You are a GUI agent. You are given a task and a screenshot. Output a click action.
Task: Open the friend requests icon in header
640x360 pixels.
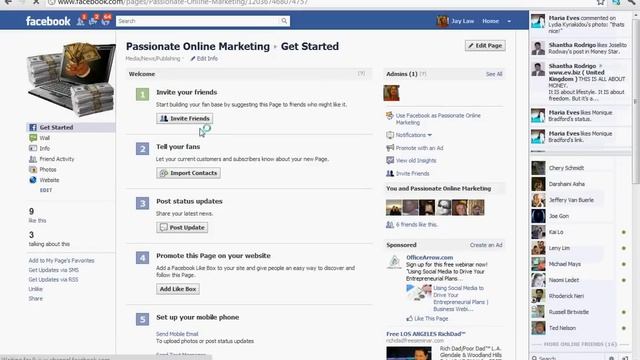[x=81, y=21]
